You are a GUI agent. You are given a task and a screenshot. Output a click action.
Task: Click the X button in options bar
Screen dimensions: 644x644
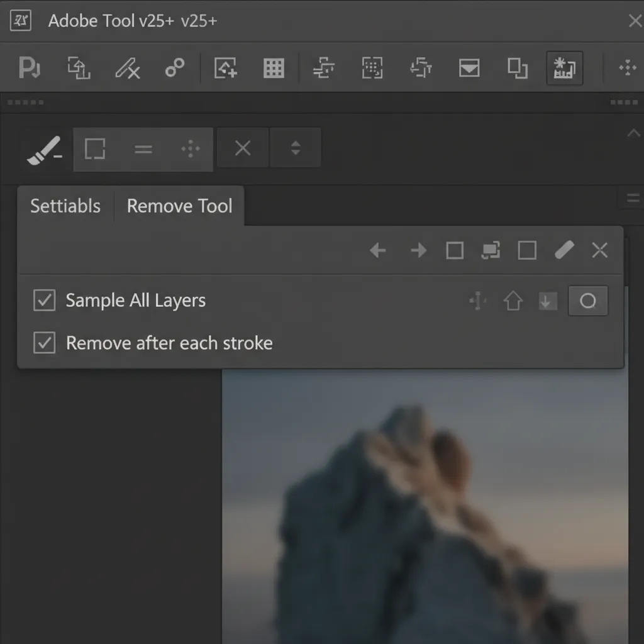(x=243, y=148)
